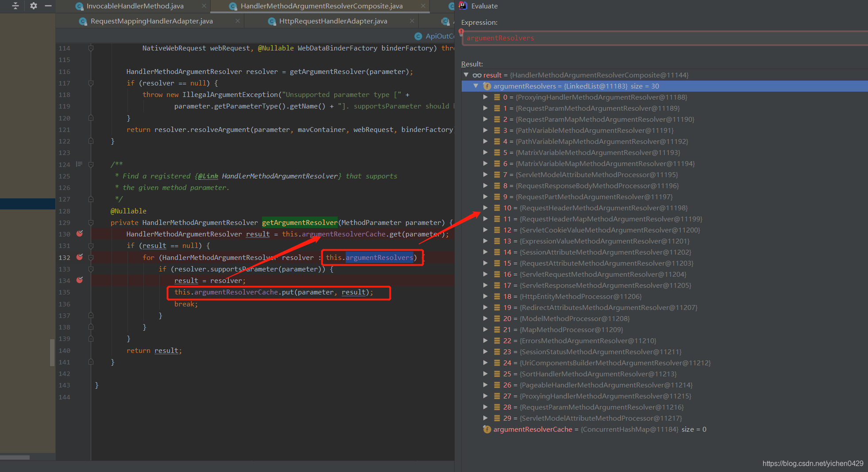Image resolution: width=868 pixels, height=472 pixels.
Task: Expand item 0 ProxyingHandlerMethodArgumentResolver@11188
Action: coord(485,97)
